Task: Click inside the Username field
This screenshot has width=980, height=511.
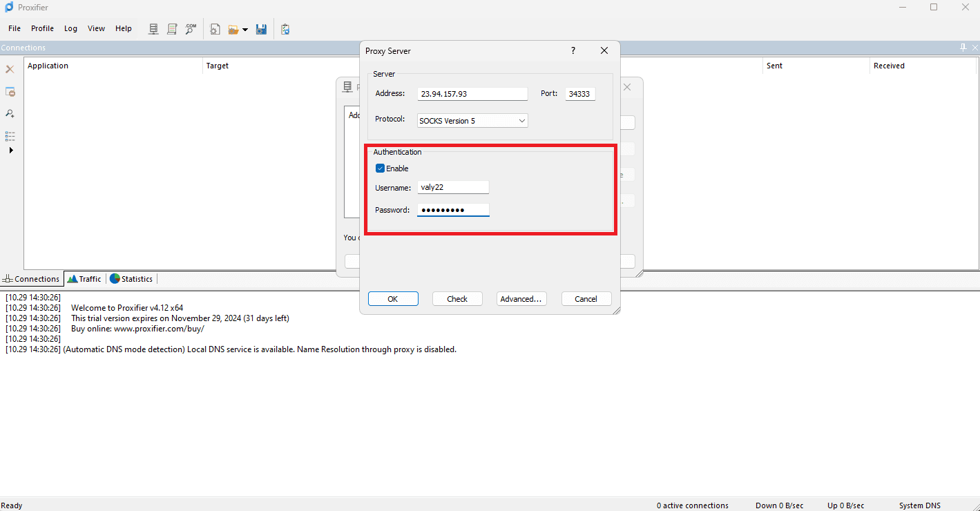Action: (452, 186)
